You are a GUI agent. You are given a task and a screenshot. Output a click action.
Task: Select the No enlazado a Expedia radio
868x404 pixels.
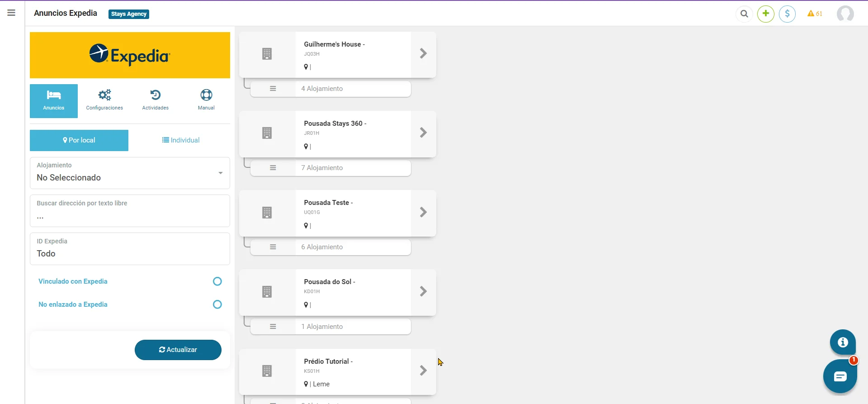pyautogui.click(x=217, y=304)
